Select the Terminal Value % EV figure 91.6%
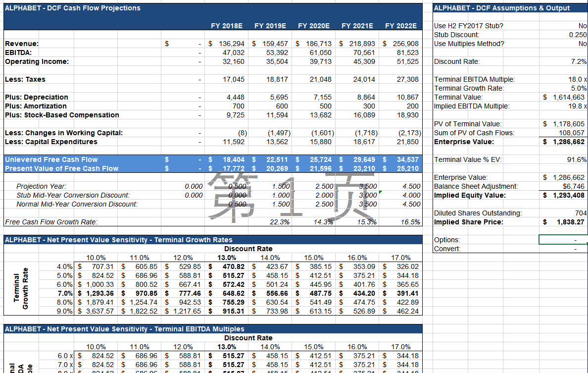Viewport: 588px width, 373px height. coord(577,160)
